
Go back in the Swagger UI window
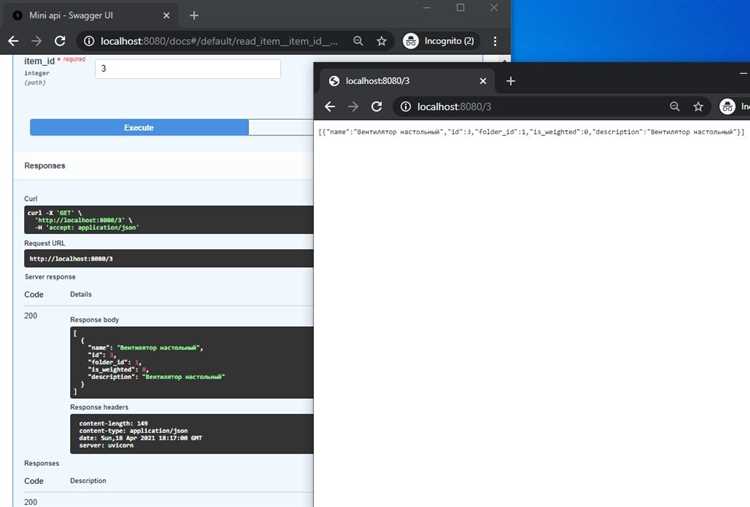tap(13, 41)
